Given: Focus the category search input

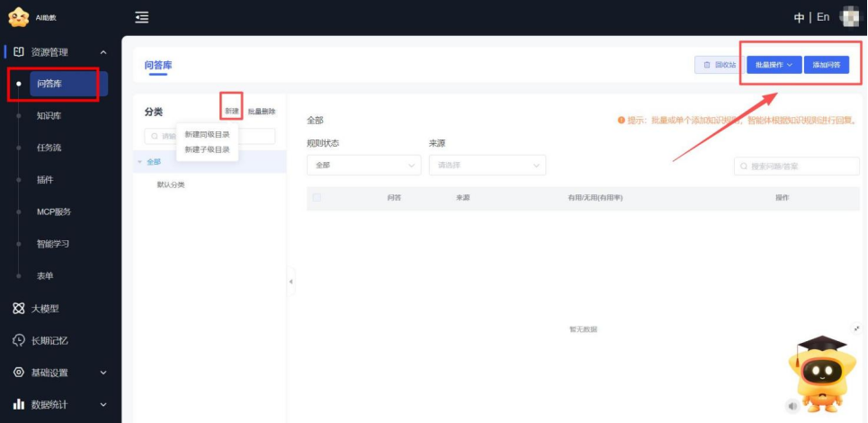Looking at the screenshot, I should (210, 136).
